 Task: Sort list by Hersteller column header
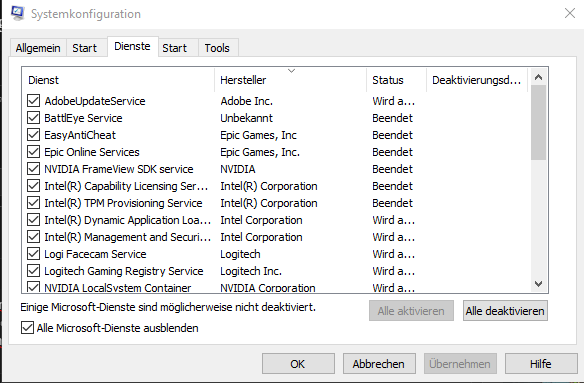click(x=291, y=80)
